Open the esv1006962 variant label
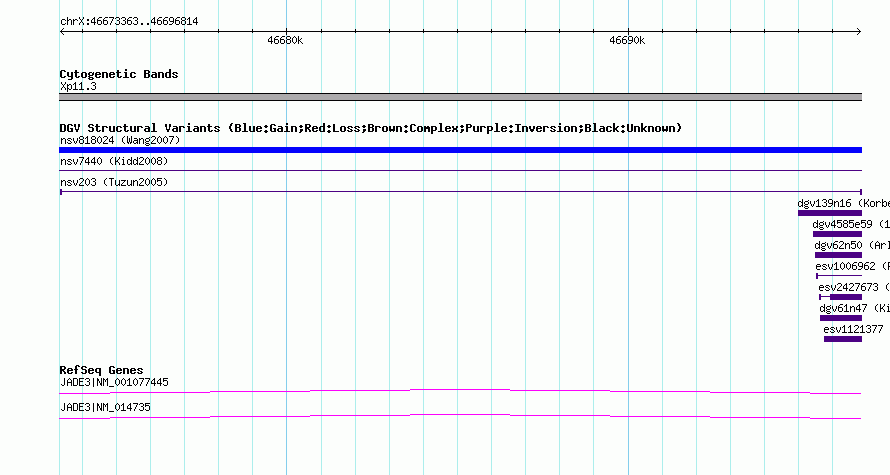 point(853,266)
